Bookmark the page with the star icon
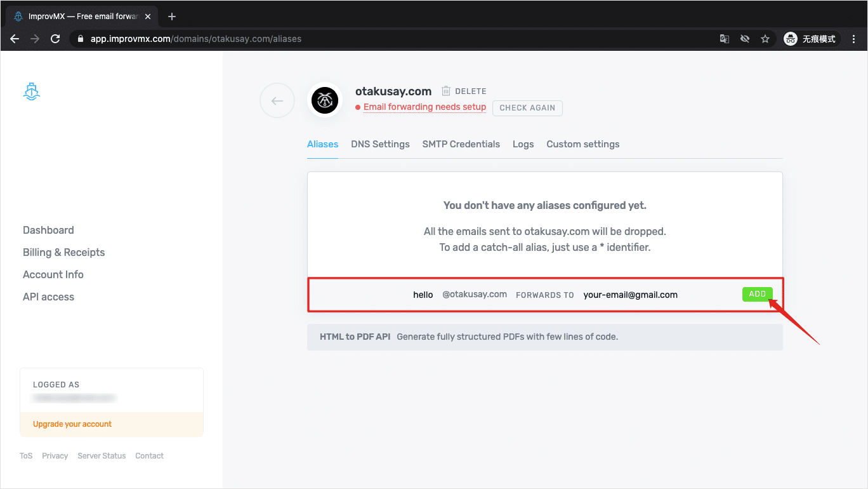Image resolution: width=868 pixels, height=489 pixels. [x=765, y=39]
